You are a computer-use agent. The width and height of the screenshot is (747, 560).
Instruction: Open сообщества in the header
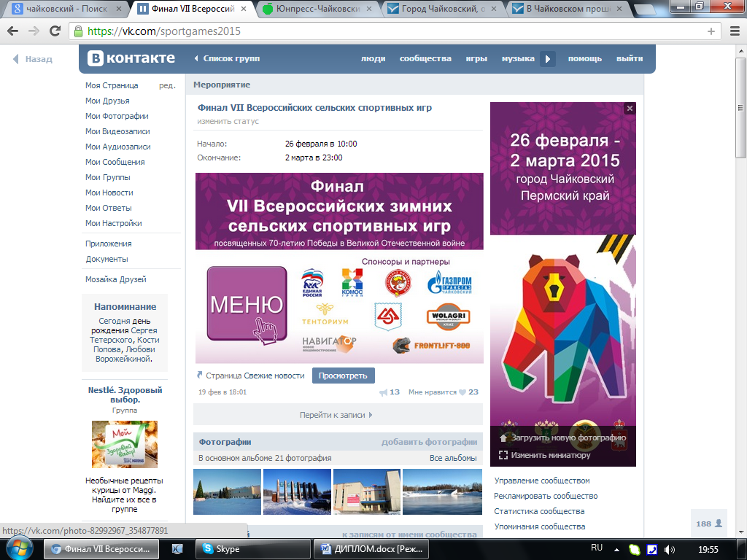425,58
